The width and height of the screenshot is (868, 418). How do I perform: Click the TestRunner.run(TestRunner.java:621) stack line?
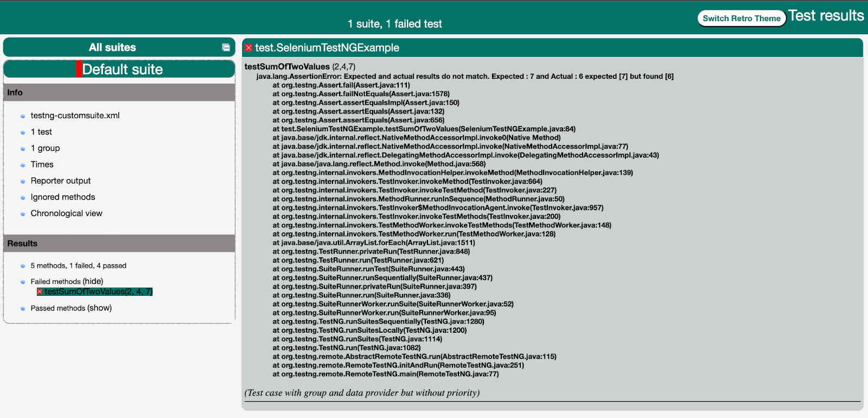click(x=358, y=260)
